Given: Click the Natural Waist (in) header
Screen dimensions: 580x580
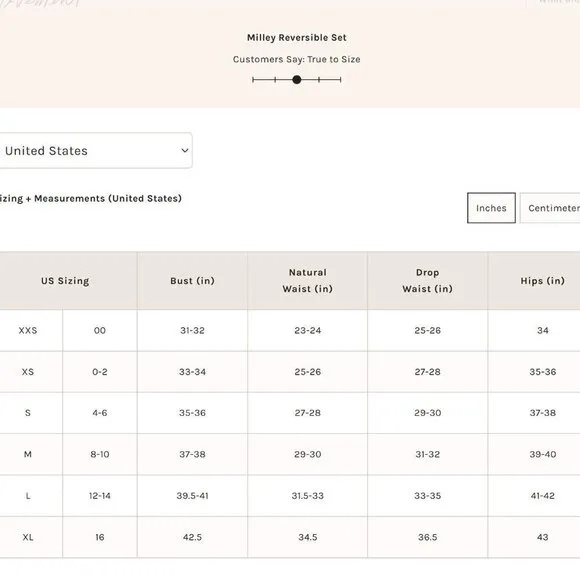Looking at the screenshot, I should [x=307, y=281].
